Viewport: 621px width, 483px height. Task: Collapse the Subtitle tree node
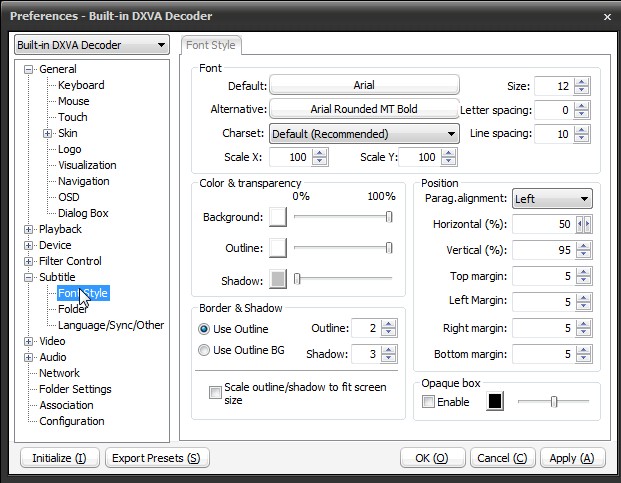click(28, 278)
